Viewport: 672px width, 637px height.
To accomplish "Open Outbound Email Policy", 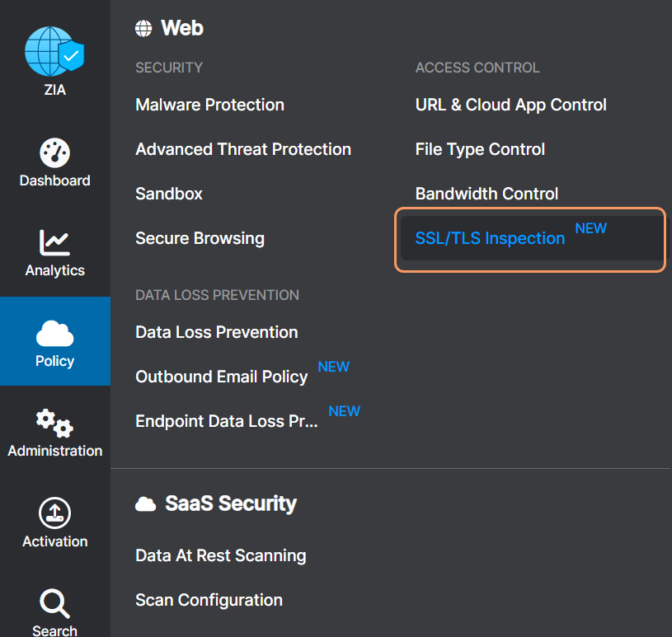I will tap(221, 377).
